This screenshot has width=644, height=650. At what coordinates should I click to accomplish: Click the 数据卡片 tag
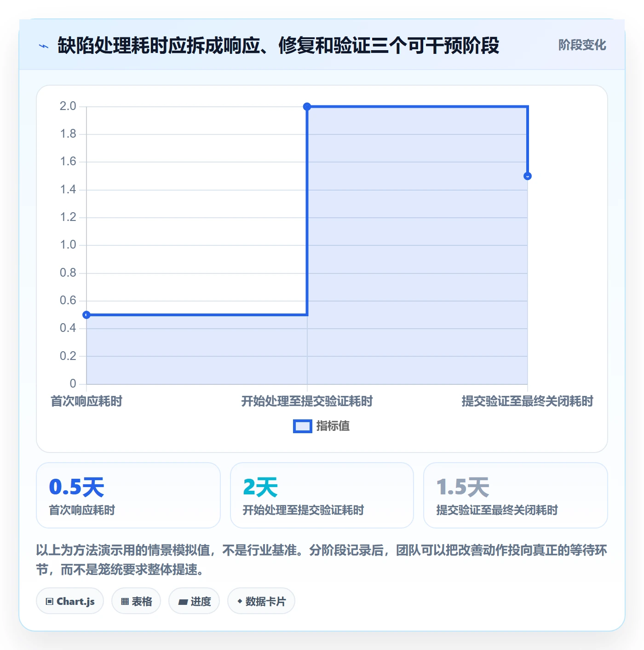pos(261,601)
